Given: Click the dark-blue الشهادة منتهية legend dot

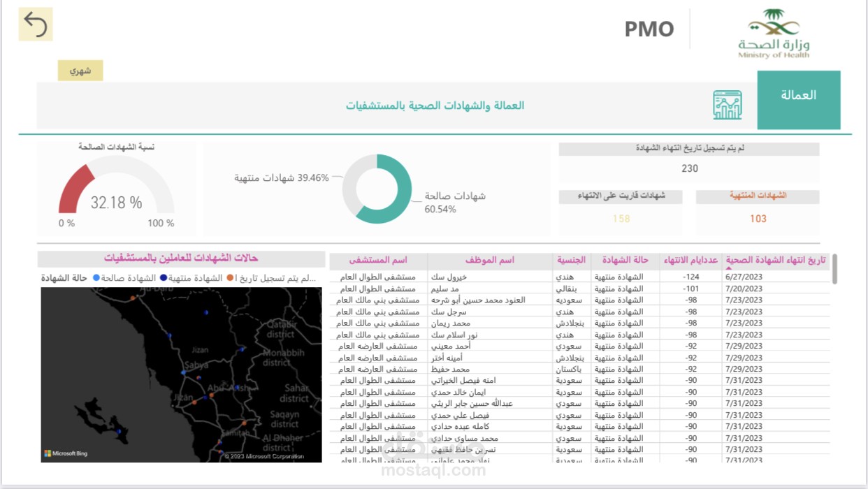Looking at the screenshot, I should tap(163, 278).
